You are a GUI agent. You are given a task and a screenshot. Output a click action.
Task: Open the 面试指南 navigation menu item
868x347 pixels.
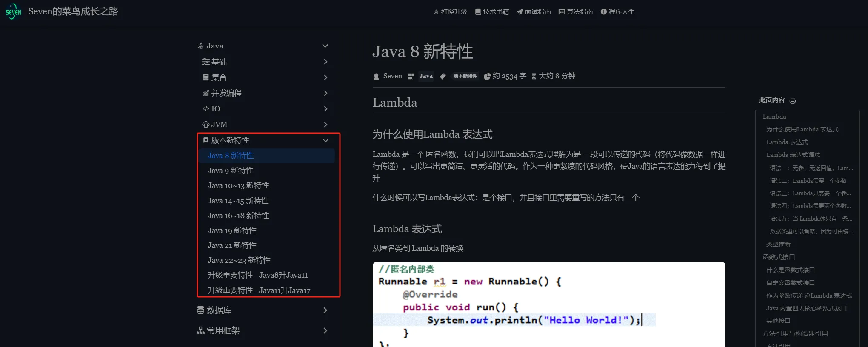(x=534, y=12)
